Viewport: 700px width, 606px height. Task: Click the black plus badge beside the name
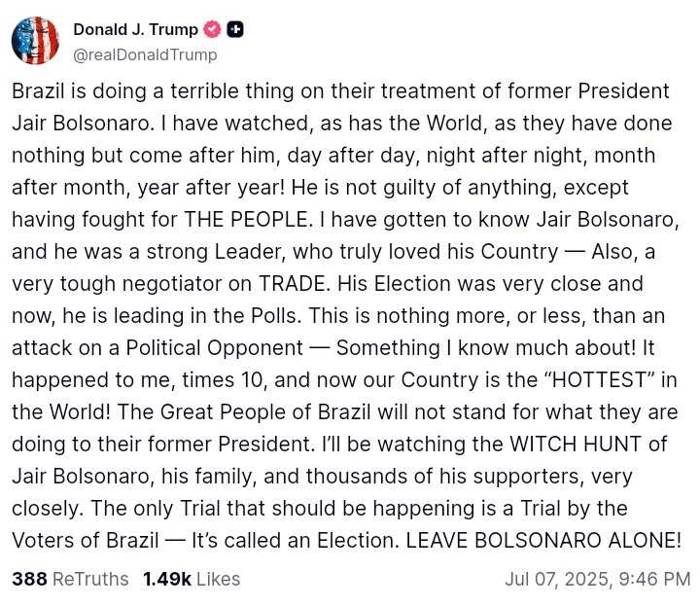[x=234, y=29]
